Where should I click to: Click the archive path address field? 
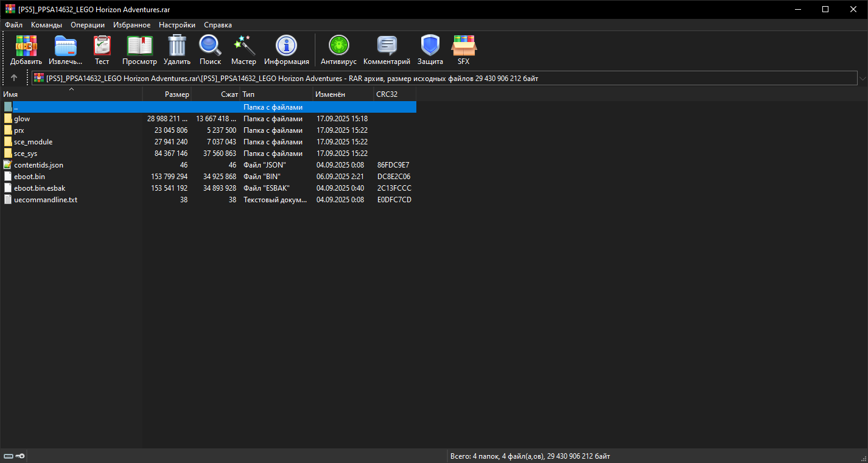click(444, 79)
